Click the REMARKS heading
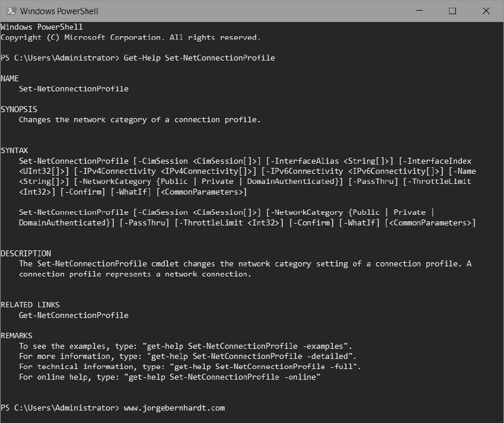 tap(19, 335)
